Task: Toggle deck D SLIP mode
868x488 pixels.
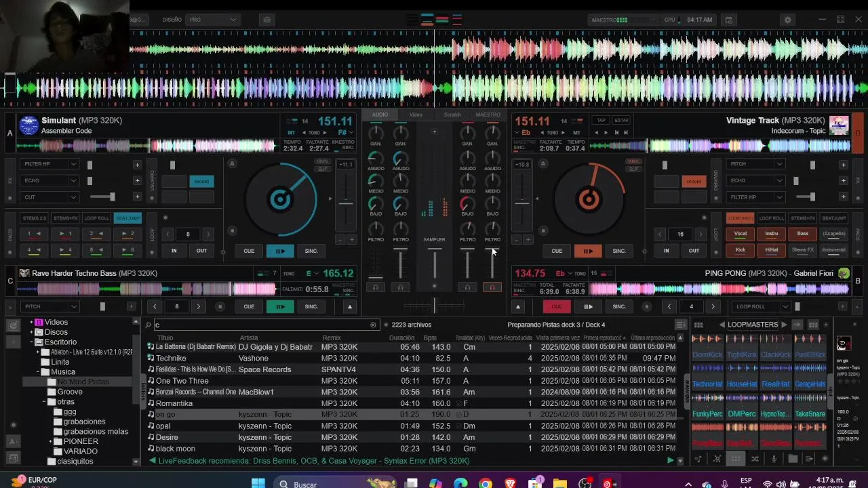Action: tap(634, 169)
